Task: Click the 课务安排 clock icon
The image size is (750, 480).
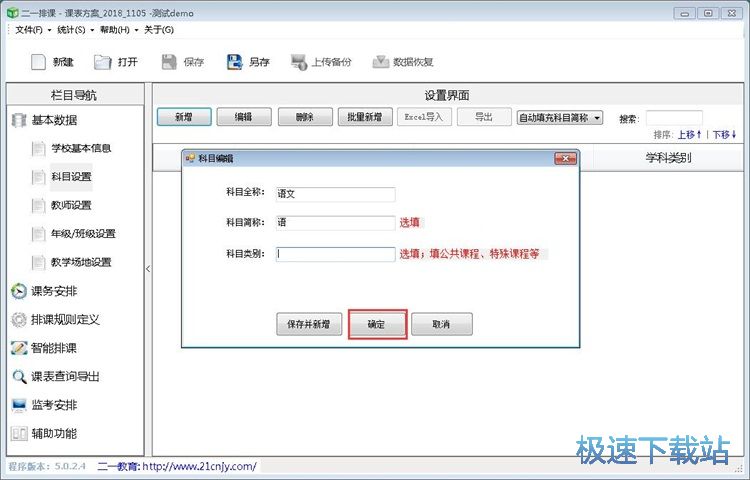Action: [x=19, y=291]
